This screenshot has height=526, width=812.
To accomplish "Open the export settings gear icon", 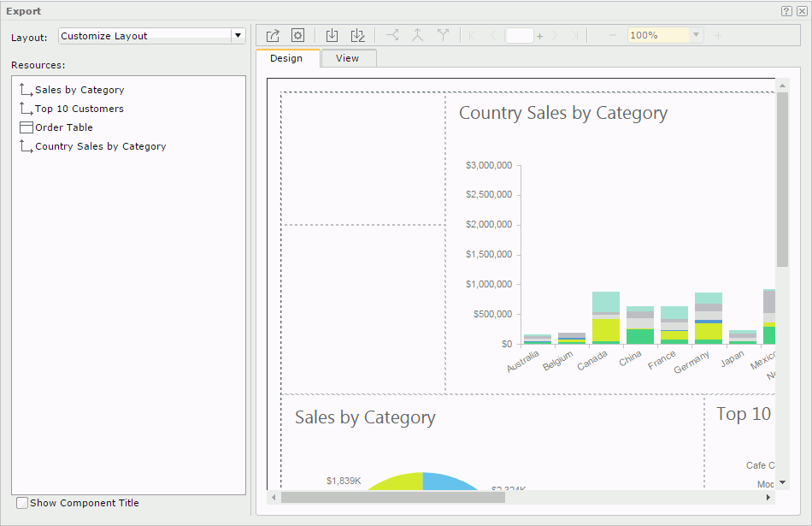I will click(x=297, y=34).
